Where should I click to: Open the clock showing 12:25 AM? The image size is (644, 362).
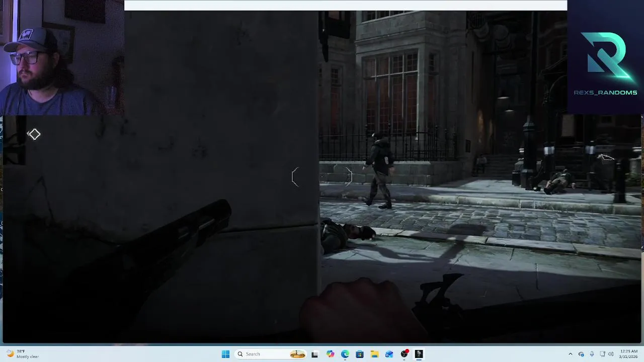[x=629, y=354]
